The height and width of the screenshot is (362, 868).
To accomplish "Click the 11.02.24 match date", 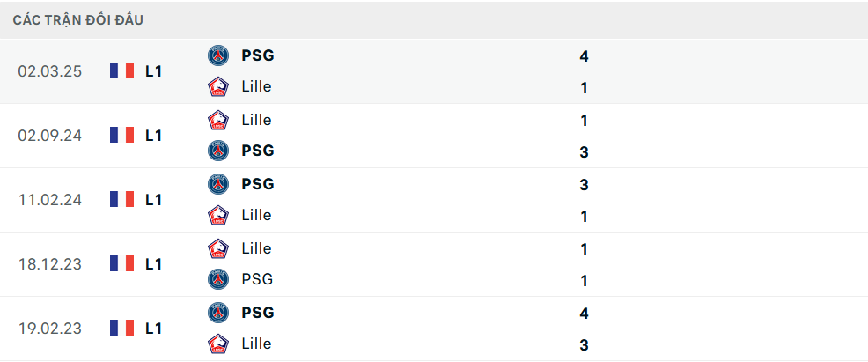I will click(x=49, y=200).
